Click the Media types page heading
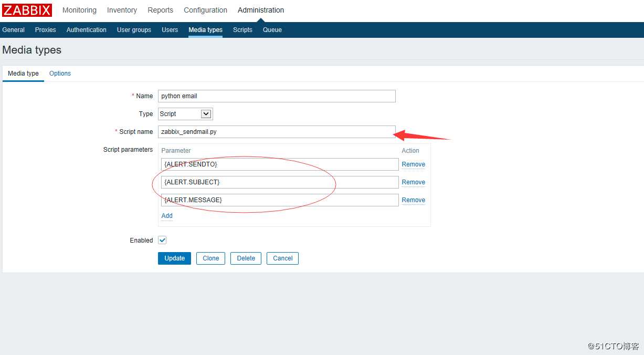644x355 pixels. (32, 50)
